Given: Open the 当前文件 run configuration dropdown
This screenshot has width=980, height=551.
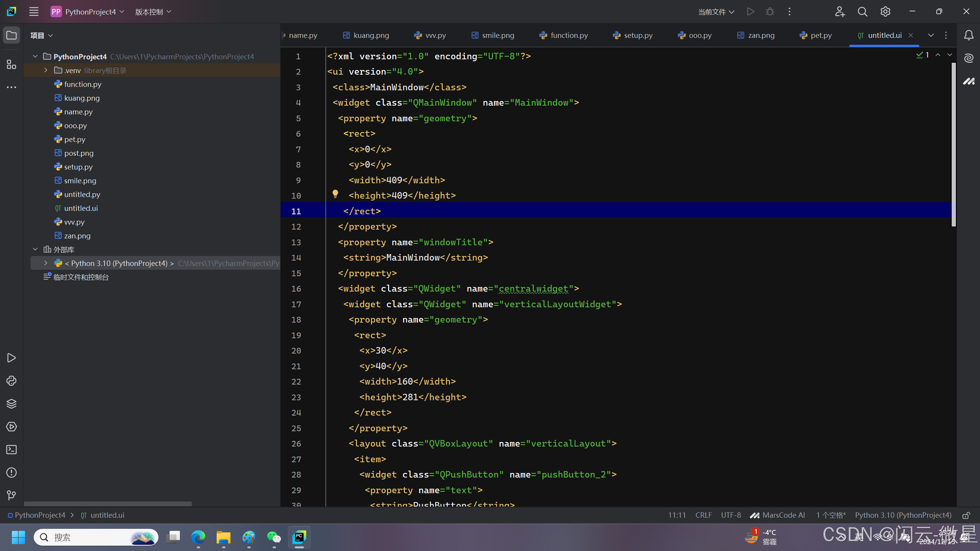Looking at the screenshot, I should coord(716,12).
